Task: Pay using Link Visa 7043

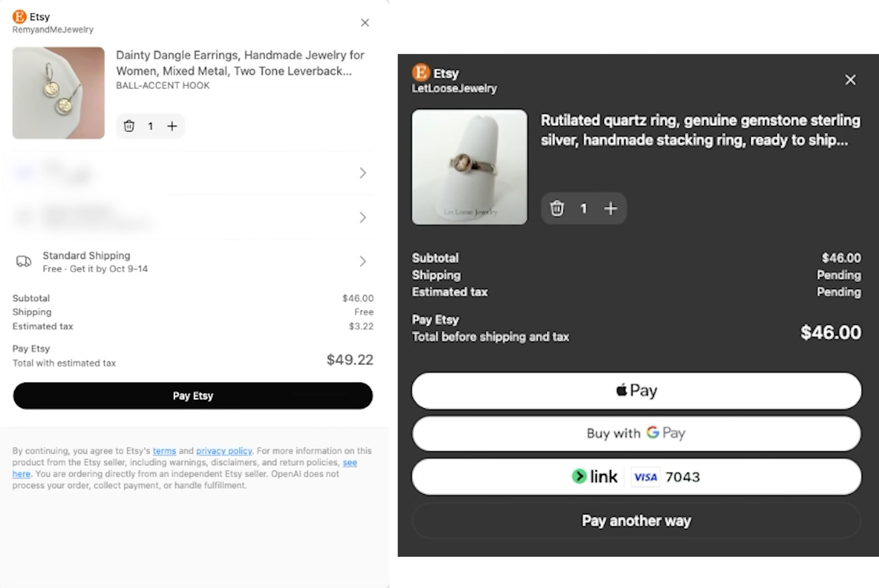Action: (x=636, y=477)
